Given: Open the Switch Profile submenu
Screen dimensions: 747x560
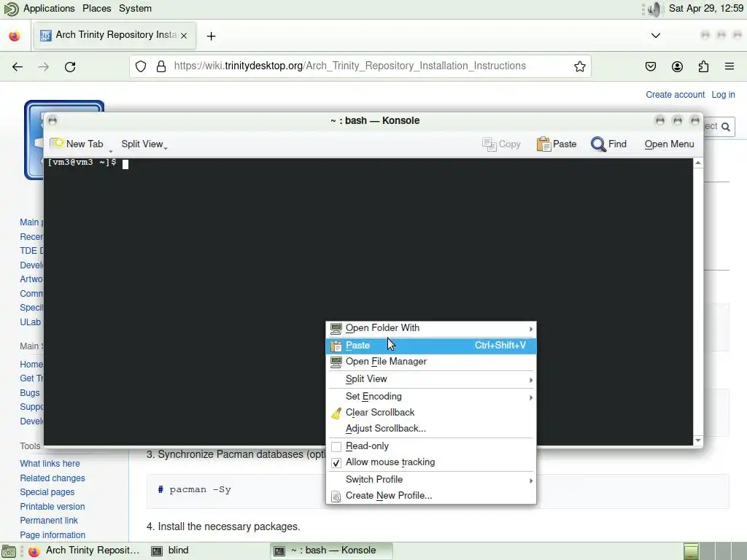Looking at the screenshot, I should (430, 480).
